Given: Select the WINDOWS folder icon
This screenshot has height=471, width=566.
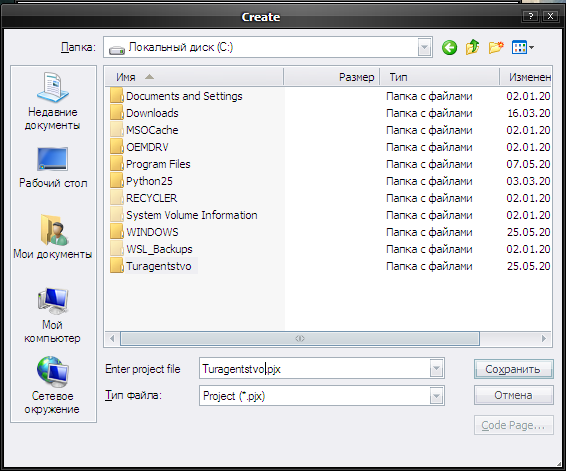Looking at the screenshot, I should (x=117, y=232).
